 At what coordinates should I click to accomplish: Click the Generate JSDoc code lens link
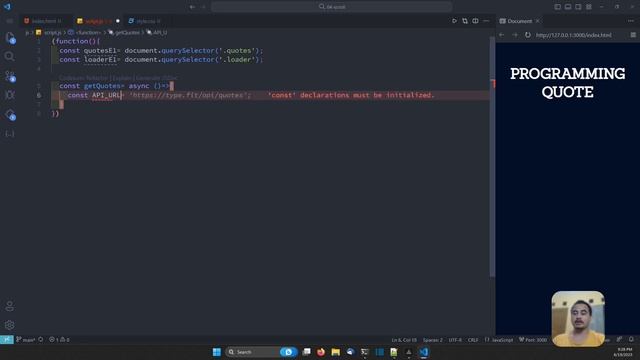pos(157,78)
